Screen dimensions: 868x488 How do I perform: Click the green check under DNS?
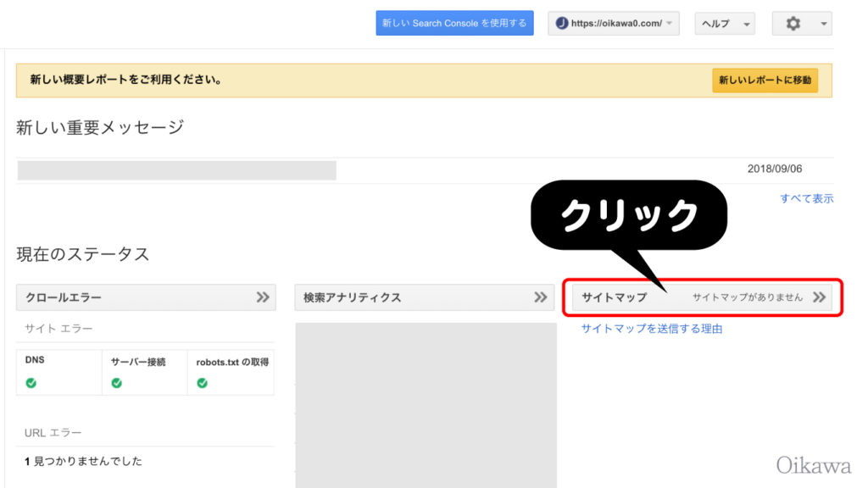click(31, 383)
